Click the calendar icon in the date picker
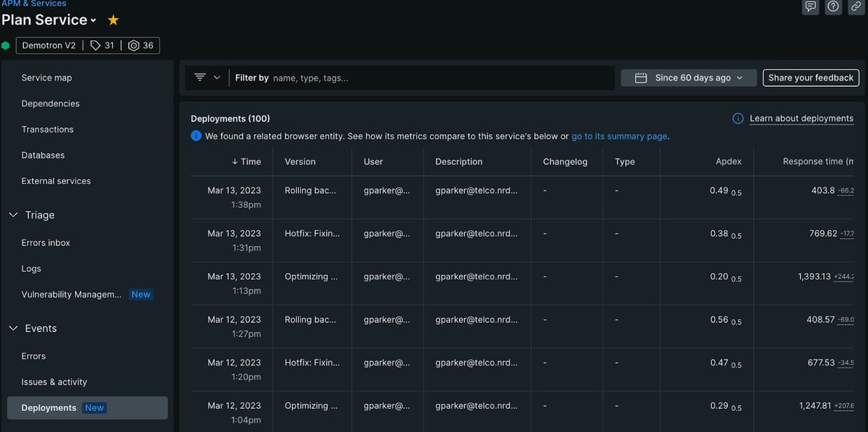 [641, 77]
